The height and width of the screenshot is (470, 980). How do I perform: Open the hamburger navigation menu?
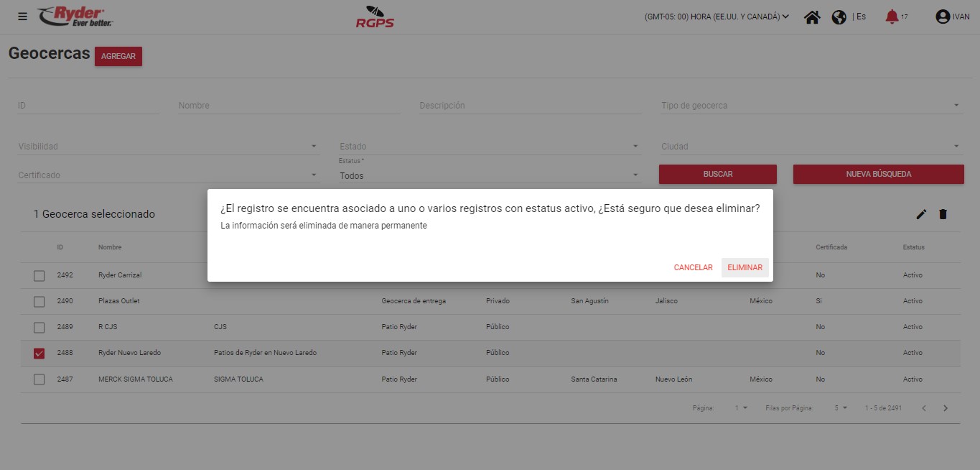tap(22, 17)
